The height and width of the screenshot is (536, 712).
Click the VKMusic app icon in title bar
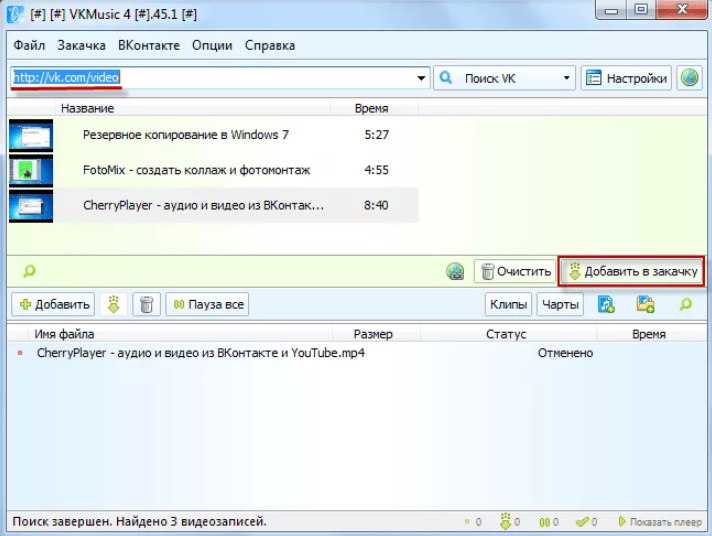point(15,14)
